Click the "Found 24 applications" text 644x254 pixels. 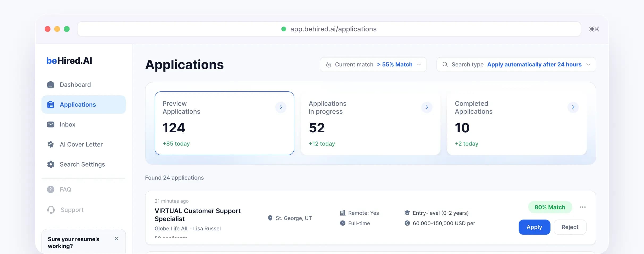coord(174,178)
